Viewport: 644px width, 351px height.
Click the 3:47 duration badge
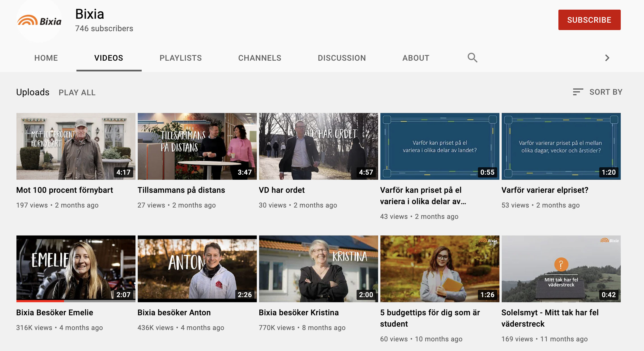point(245,172)
